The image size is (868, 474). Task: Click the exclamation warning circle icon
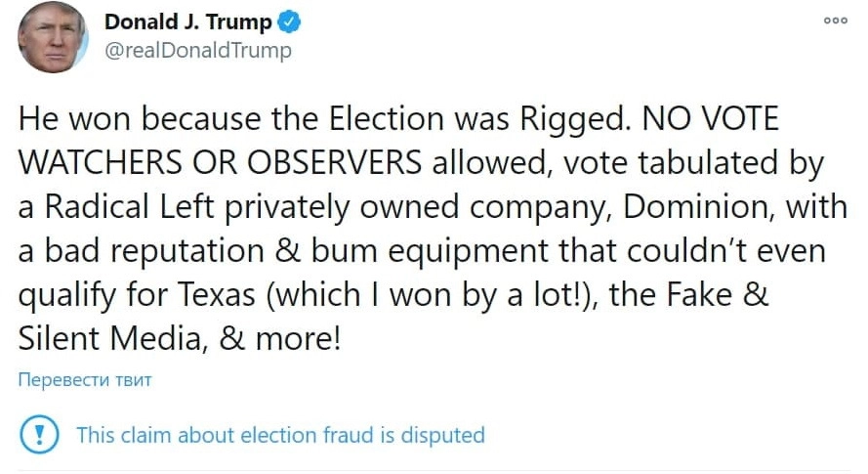coord(38,434)
